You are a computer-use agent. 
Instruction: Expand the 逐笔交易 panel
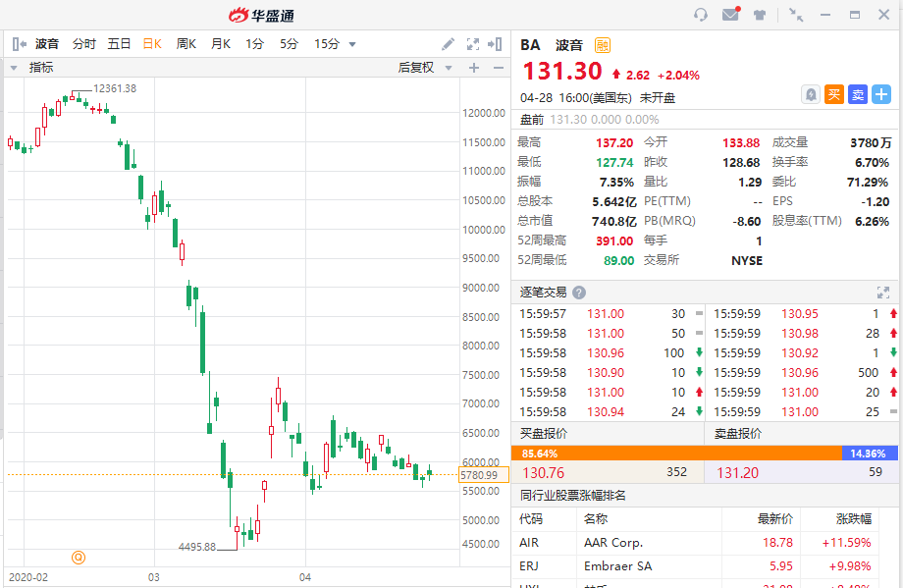click(x=882, y=293)
